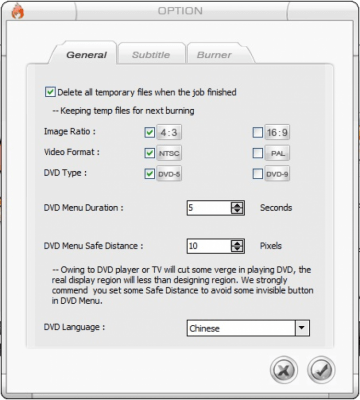Click the 'DVD Language :' label
This screenshot has height=400, width=360.
(74, 327)
